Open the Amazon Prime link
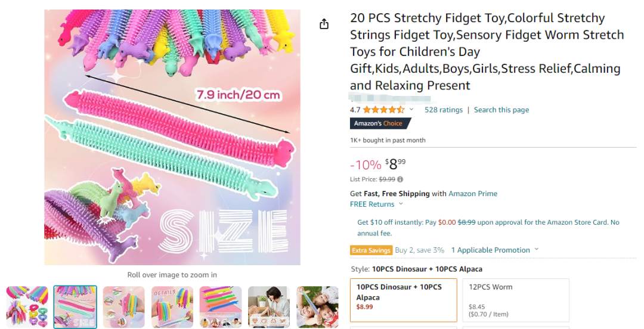Screen dimensions: 644x329 pos(473,194)
